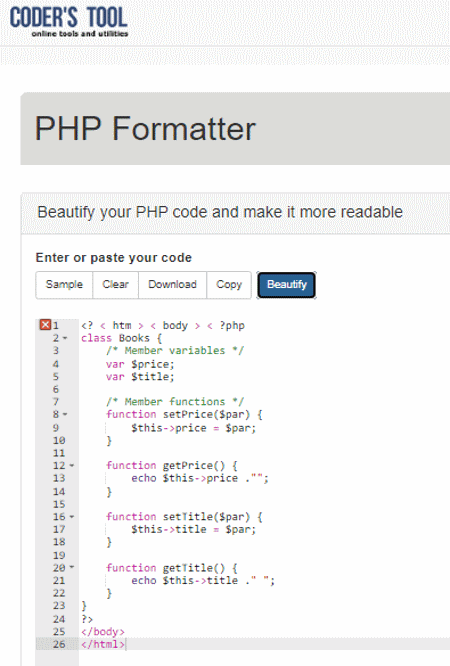Collapse the class Books fold arrow on line 2
Viewport: 450px width, 666px height.
point(65,338)
